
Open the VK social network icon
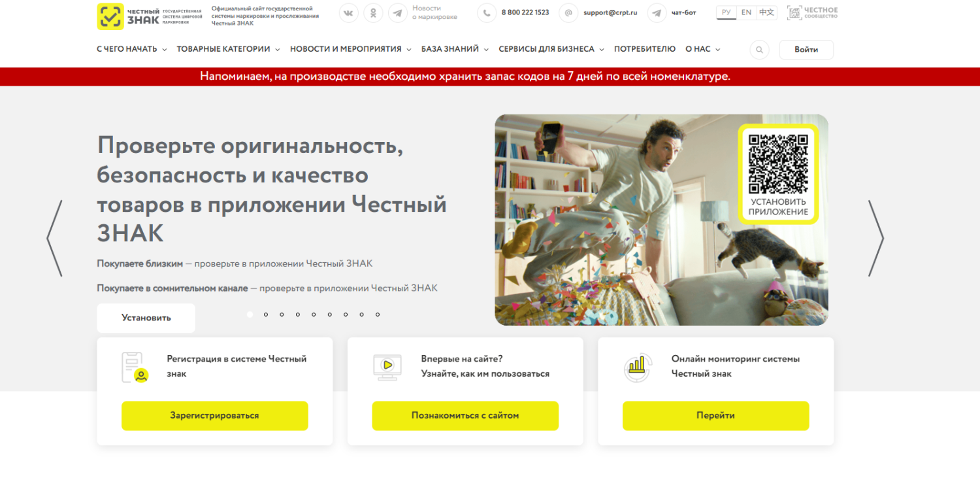[349, 12]
